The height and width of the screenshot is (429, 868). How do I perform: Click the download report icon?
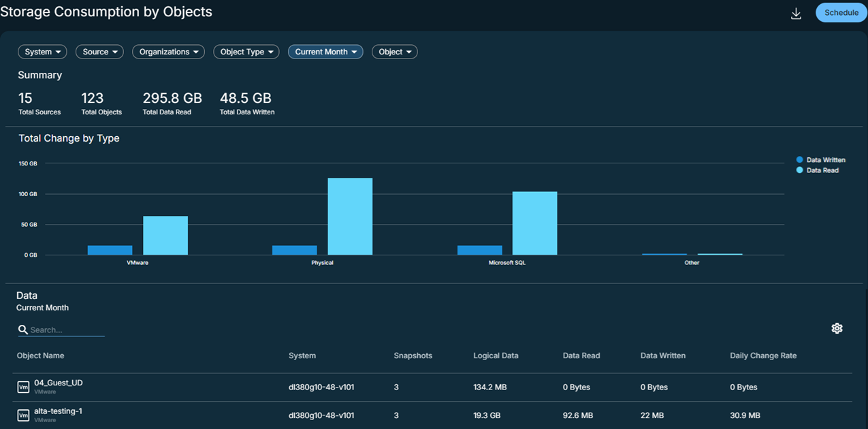796,14
